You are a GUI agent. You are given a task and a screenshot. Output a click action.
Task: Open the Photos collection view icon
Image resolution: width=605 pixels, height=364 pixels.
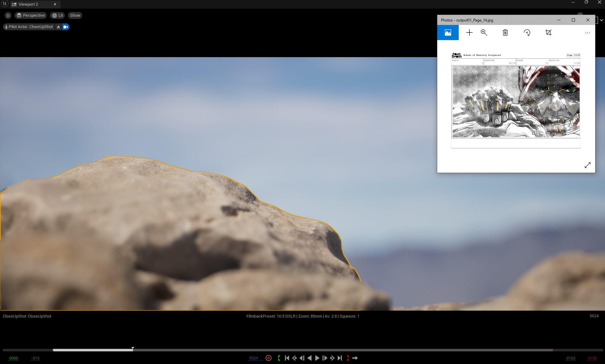point(448,33)
